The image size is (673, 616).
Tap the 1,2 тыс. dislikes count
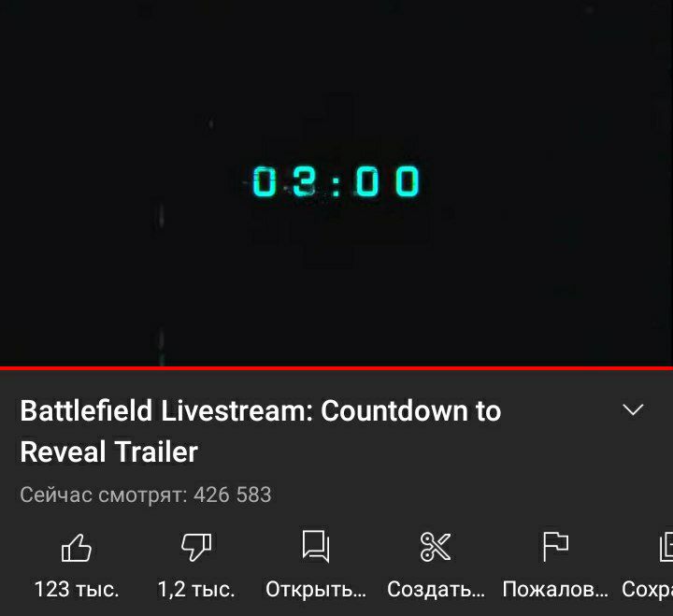click(x=196, y=590)
